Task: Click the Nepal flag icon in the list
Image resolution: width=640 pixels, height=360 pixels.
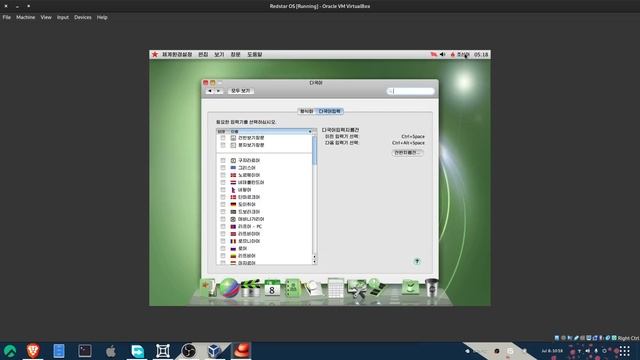Action: 233,190
